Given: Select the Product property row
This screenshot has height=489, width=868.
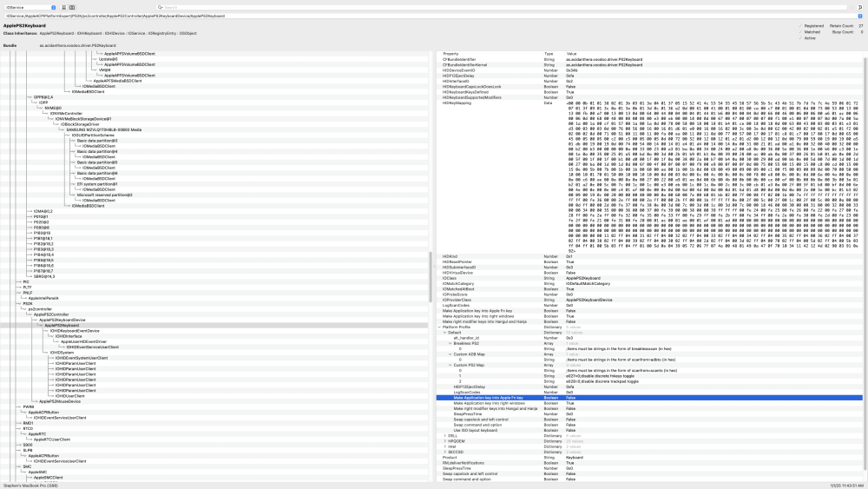Looking at the screenshot, I should [648, 458].
